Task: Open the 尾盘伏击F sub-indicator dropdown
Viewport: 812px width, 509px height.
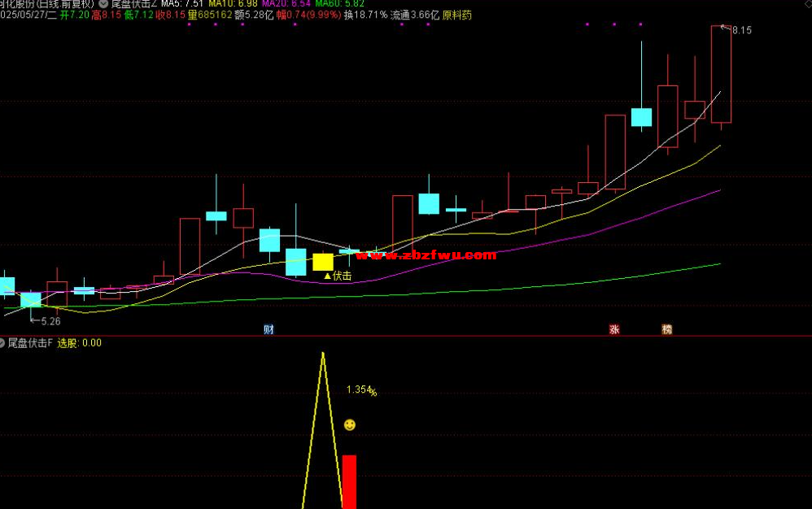Action: (x=2, y=343)
